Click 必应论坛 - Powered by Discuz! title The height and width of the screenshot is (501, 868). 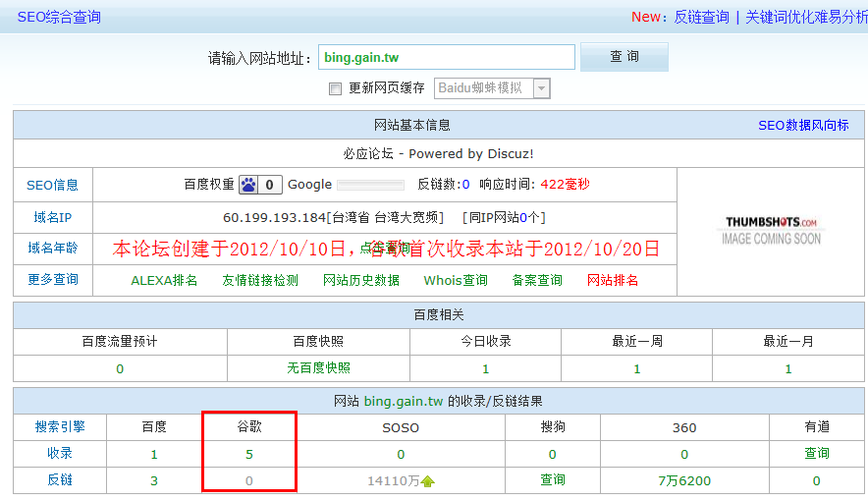(x=439, y=154)
